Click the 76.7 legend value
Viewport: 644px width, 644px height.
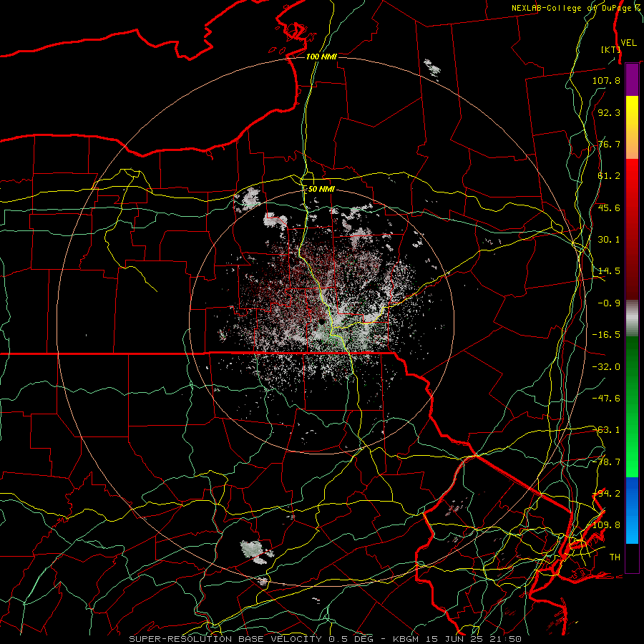click(609, 144)
